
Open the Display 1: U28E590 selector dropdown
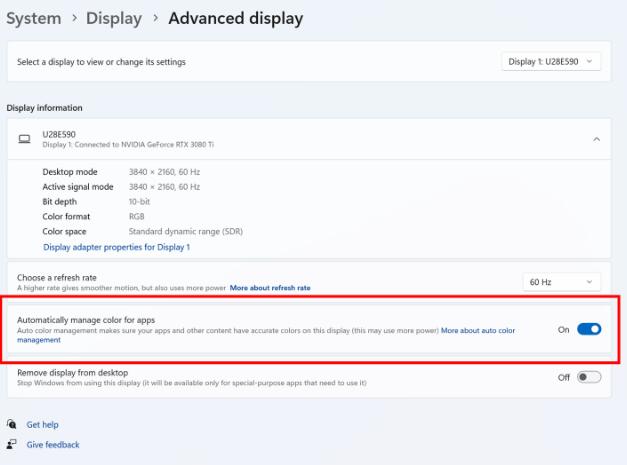pos(551,62)
